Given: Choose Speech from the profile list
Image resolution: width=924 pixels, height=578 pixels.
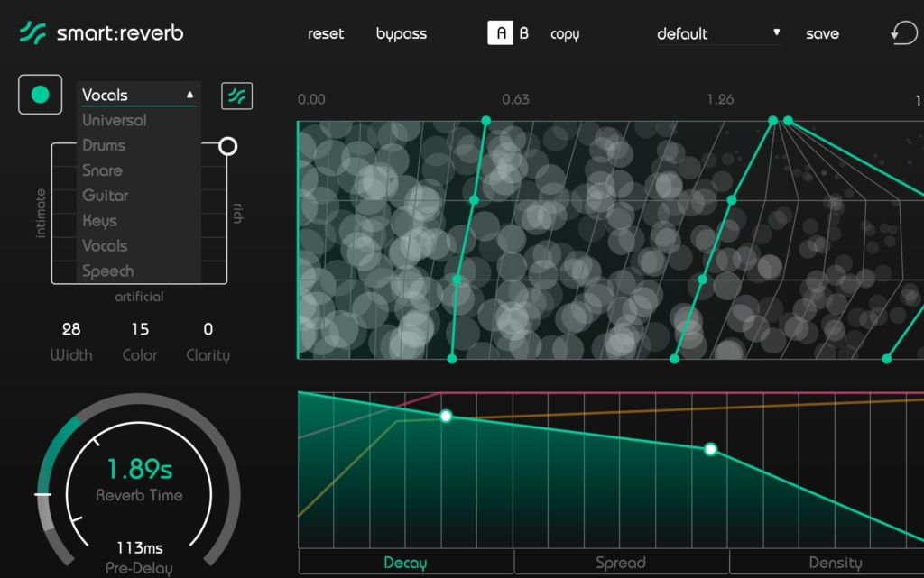Looking at the screenshot, I should pos(107,271).
